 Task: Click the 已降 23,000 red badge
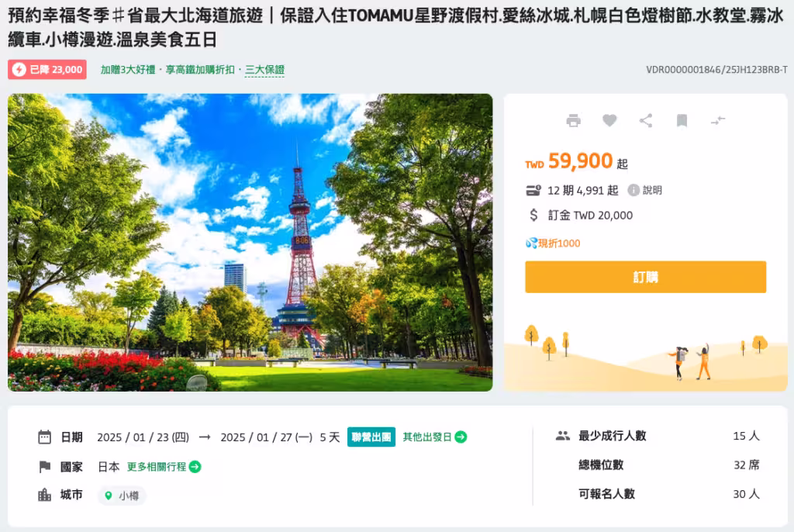[x=47, y=70]
